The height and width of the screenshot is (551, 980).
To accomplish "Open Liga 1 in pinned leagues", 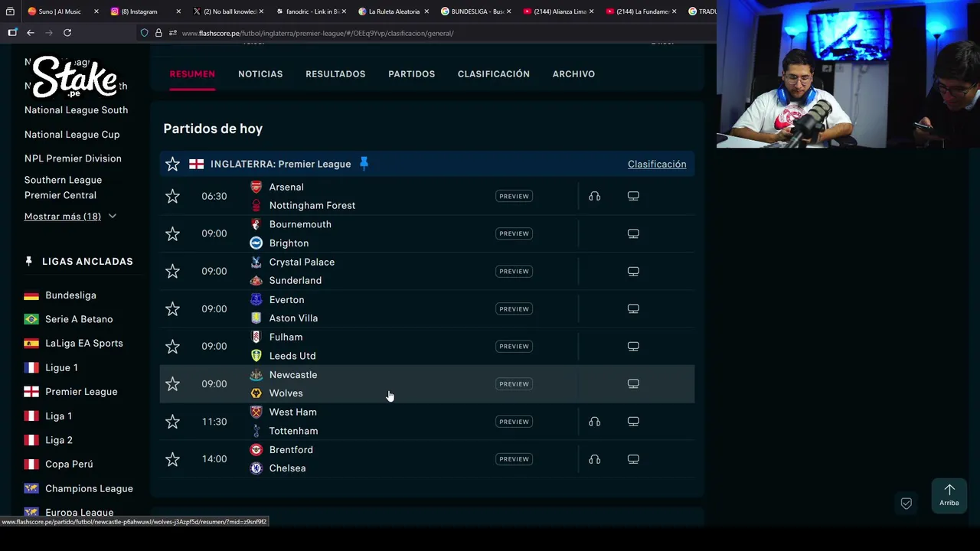I will tap(58, 416).
